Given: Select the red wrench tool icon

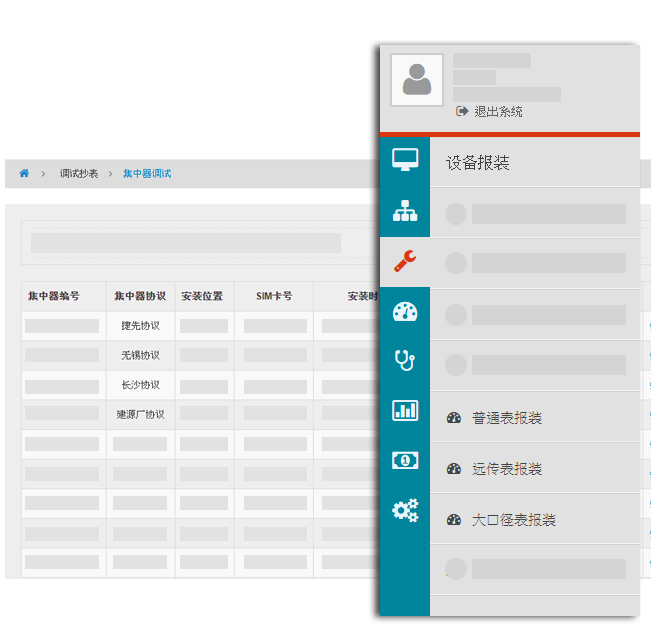Looking at the screenshot, I should pos(405,262).
